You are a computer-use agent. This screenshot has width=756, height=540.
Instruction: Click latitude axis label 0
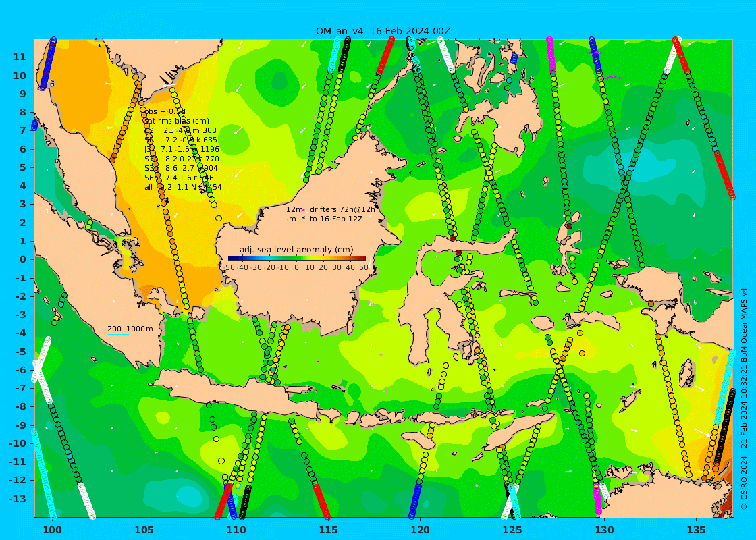pos(23,259)
